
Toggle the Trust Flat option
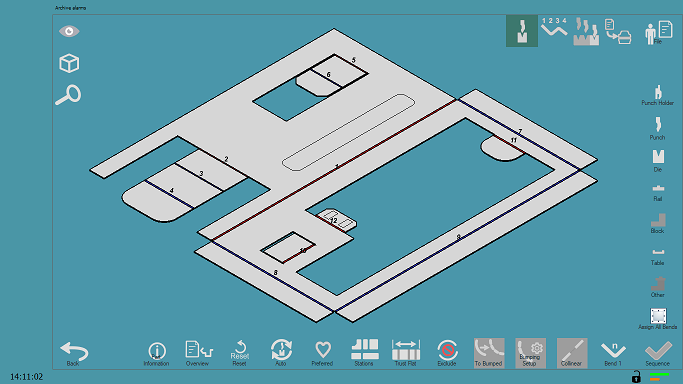(x=406, y=353)
